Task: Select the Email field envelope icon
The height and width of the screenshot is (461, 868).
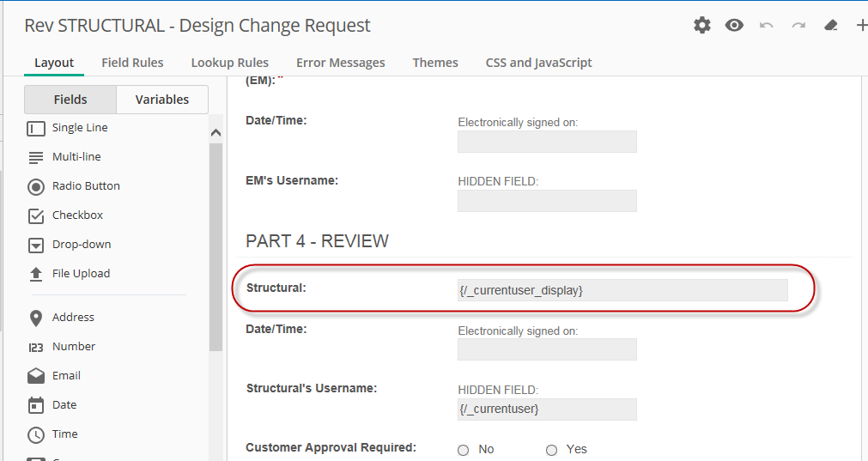Action: click(36, 376)
